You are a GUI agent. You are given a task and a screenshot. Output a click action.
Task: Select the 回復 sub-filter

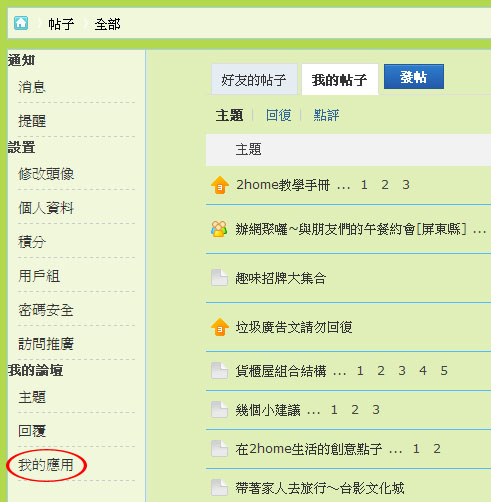tap(279, 115)
